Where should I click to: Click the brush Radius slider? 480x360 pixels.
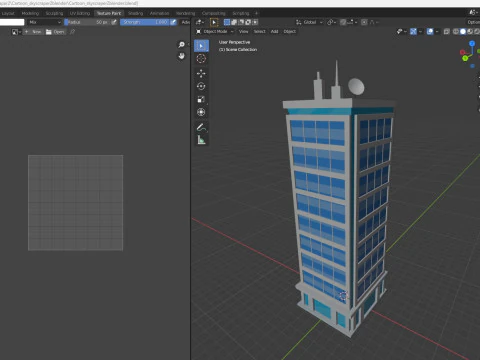coord(87,22)
